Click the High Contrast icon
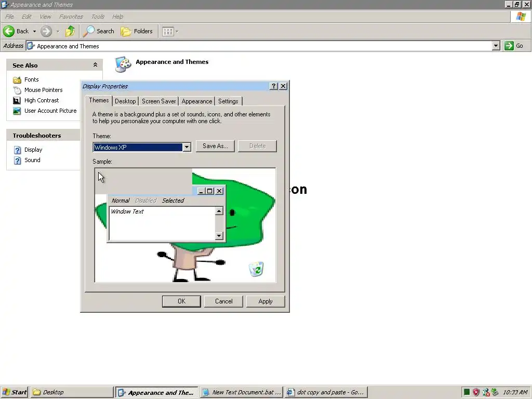Image resolution: width=532 pixels, height=399 pixels. [x=17, y=100]
